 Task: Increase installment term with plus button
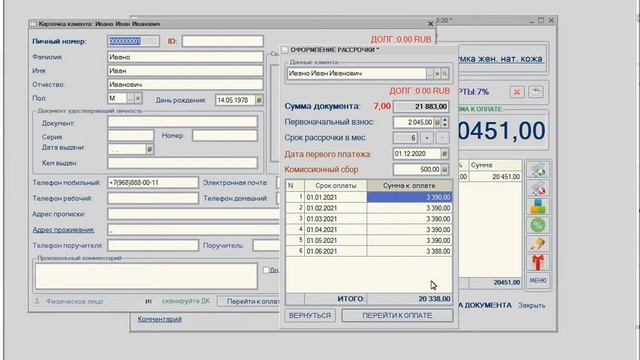[427, 138]
